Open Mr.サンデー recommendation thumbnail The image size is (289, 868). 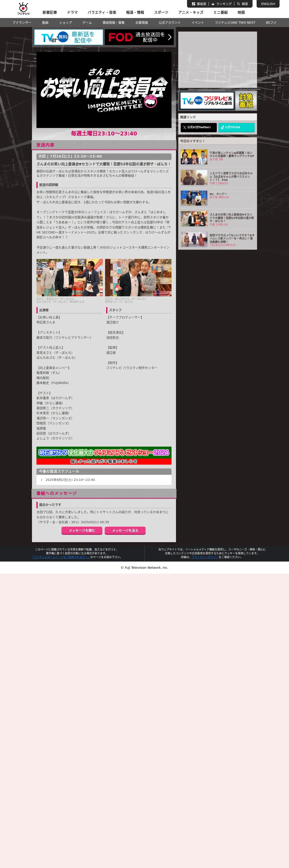tap(194, 198)
